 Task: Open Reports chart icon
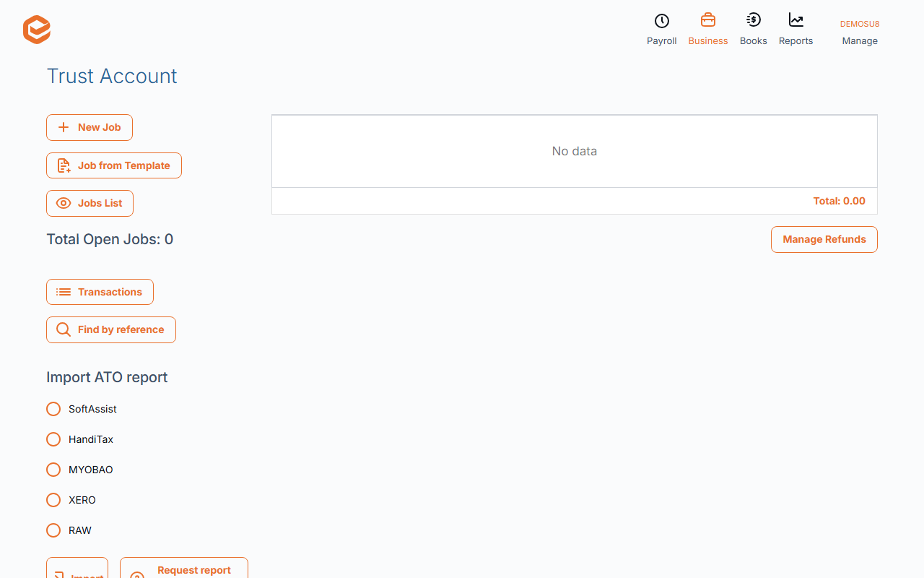coord(796,20)
